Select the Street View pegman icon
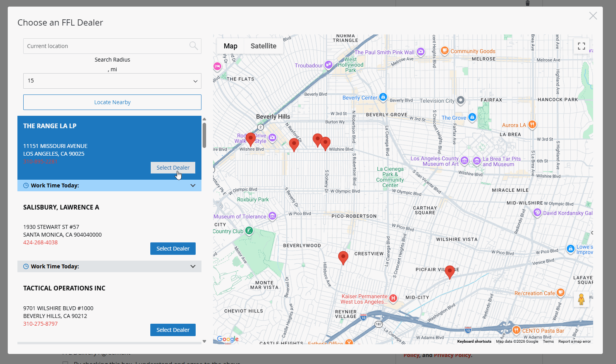The height and width of the screenshot is (364, 616). coord(581,299)
